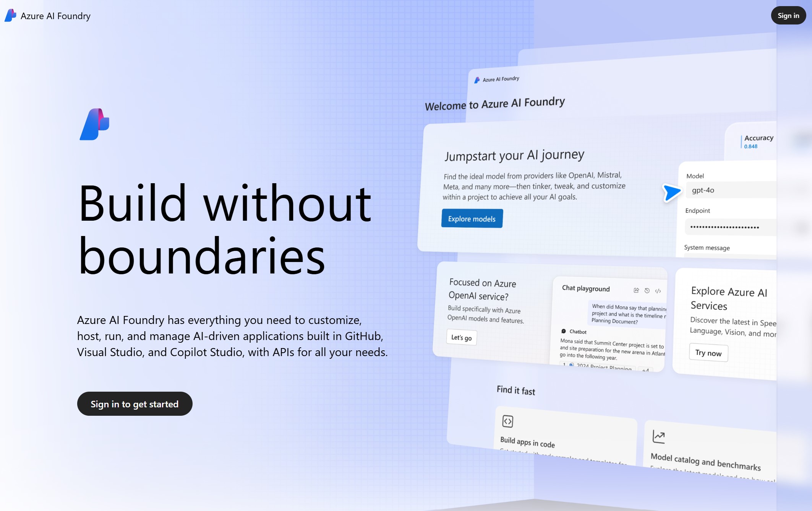Image resolution: width=812 pixels, height=511 pixels.
Task: Click Sign in to get started button
Action: point(134,403)
